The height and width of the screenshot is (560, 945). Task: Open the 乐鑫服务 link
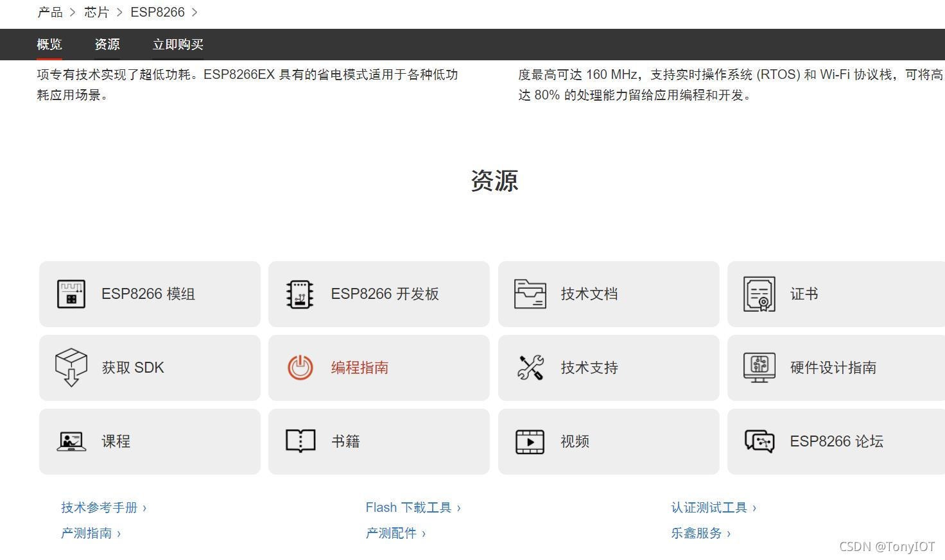(701, 533)
